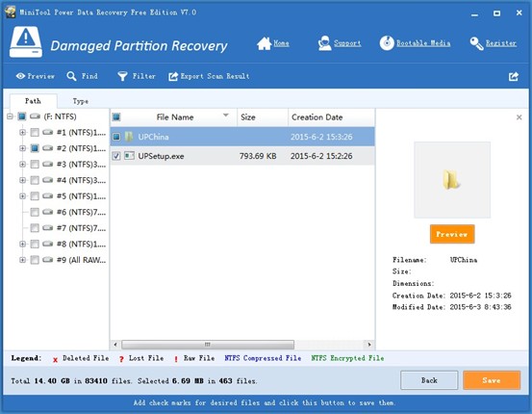The height and width of the screenshot is (414, 532).
Task: Check the #9 All RAW checkbox
Action: click(35, 260)
